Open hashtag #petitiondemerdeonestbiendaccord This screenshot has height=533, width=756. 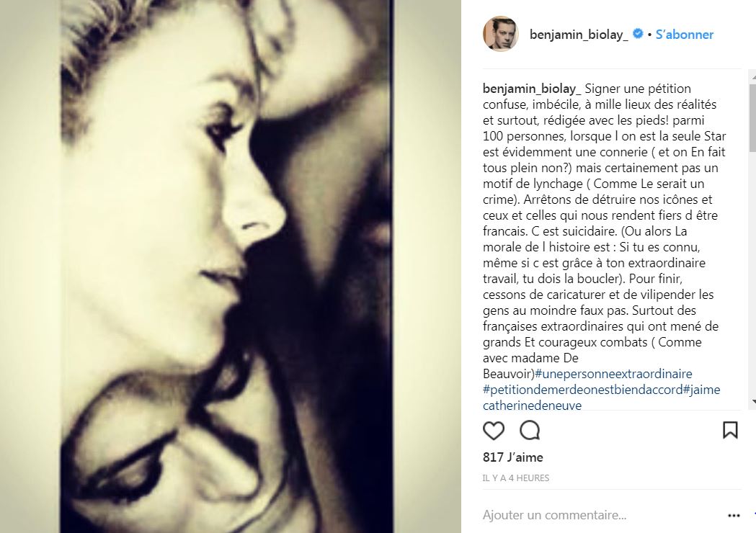pos(583,390)
